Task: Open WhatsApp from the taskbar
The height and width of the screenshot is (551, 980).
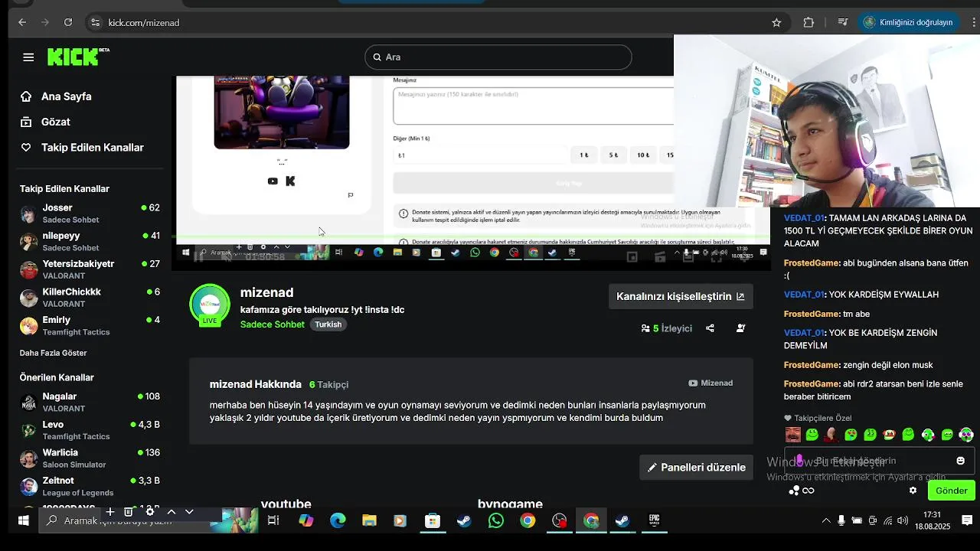Action: 496,521
